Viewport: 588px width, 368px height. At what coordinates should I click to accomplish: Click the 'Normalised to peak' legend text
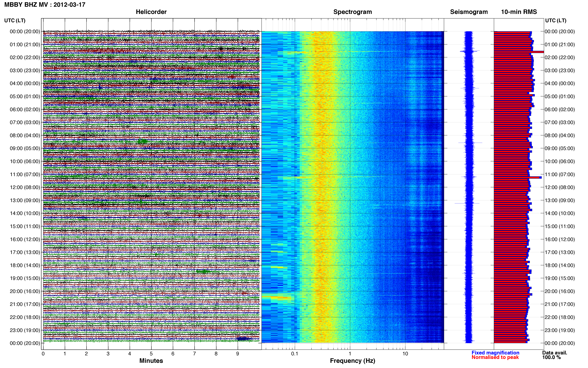[x=495, y=357]
